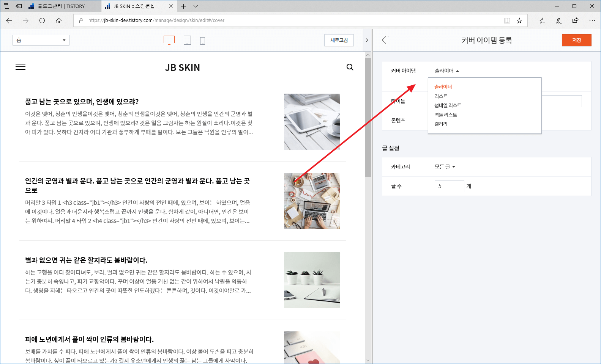Click the site padlock icon in address bar
The image size is (601, 364).
point(81,20)
